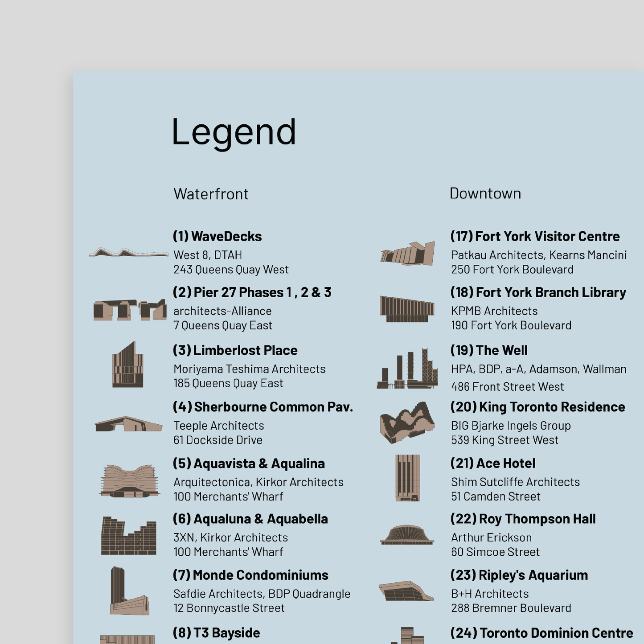Click the Fort York Branch Library striped graphic
Image resolution: width=644 pixels, height=644 pixels.
click(x=407, y=308)
